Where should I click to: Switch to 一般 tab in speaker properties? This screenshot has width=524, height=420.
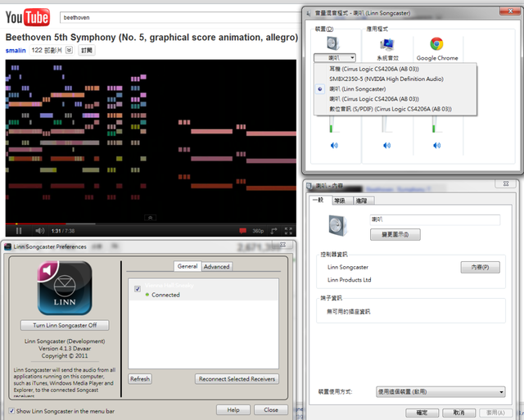318,200
